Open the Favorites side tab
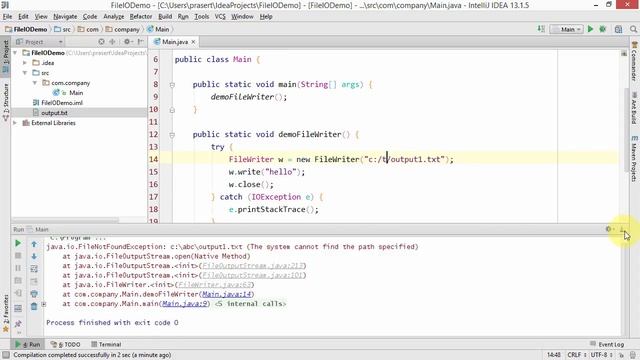 (6, 312)
